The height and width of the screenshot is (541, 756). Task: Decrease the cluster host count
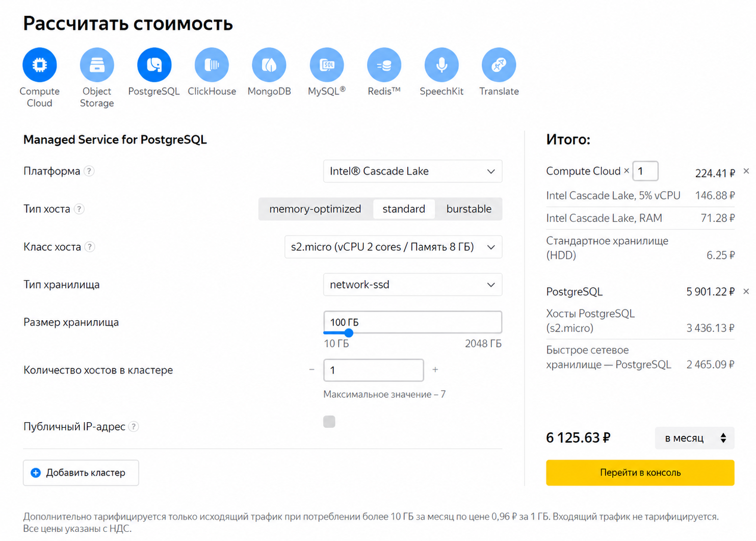coord(311,370)
